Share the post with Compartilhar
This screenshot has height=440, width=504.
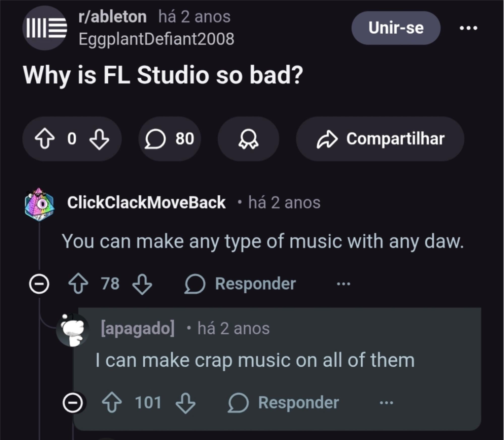click(380, 139)
